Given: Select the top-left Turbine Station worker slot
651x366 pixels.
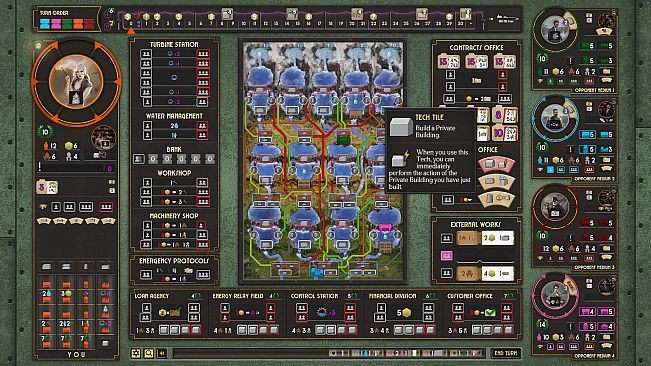Looking at the screenshot, I should (x=146, y=54).
